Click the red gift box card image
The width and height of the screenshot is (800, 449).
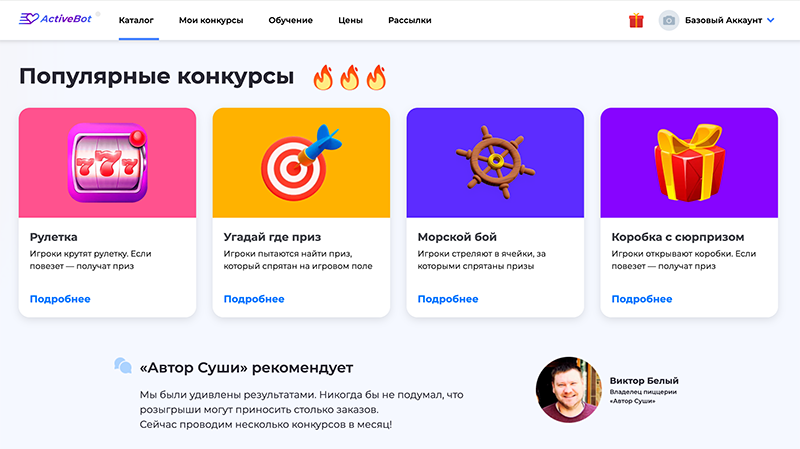tap(689, 162)
